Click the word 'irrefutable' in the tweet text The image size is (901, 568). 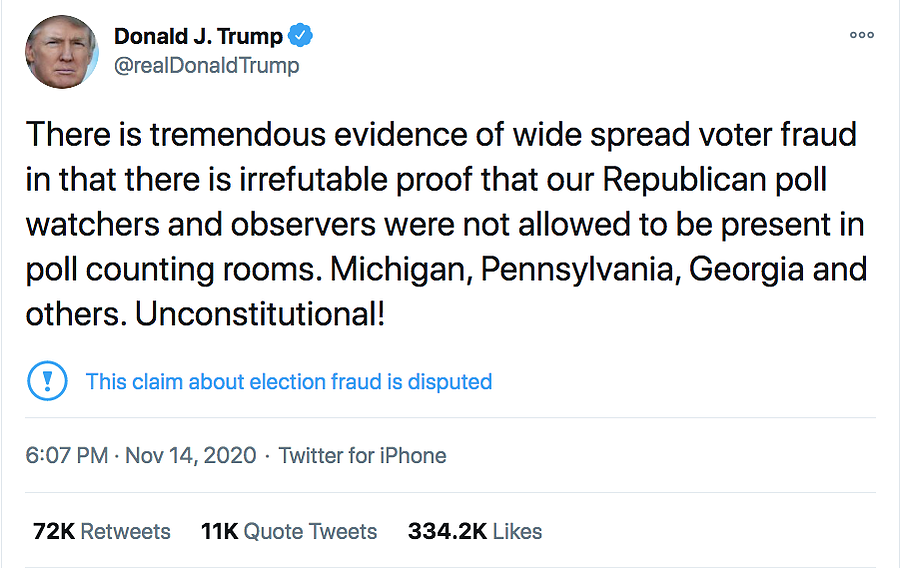[x=313, y=179]
